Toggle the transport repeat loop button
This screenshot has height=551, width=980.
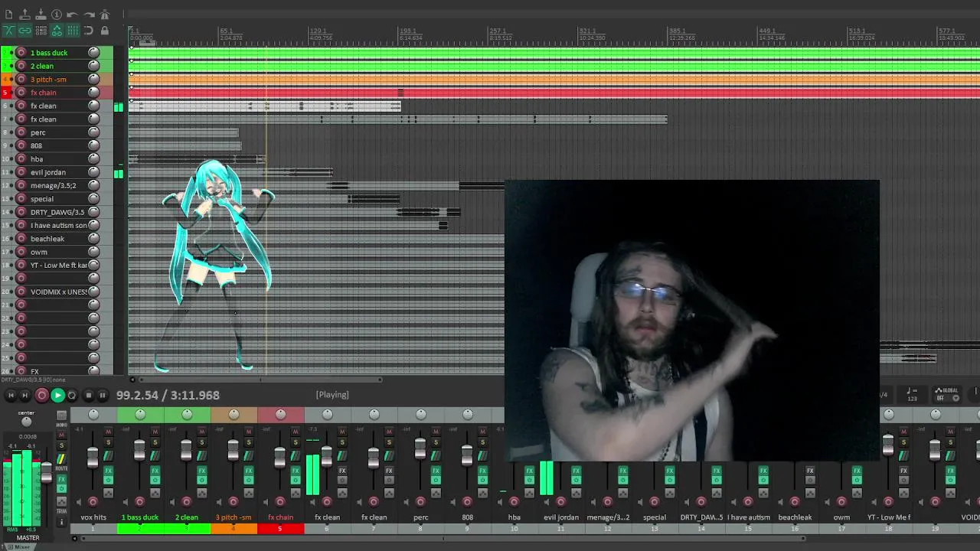click(x=72, y=396)
